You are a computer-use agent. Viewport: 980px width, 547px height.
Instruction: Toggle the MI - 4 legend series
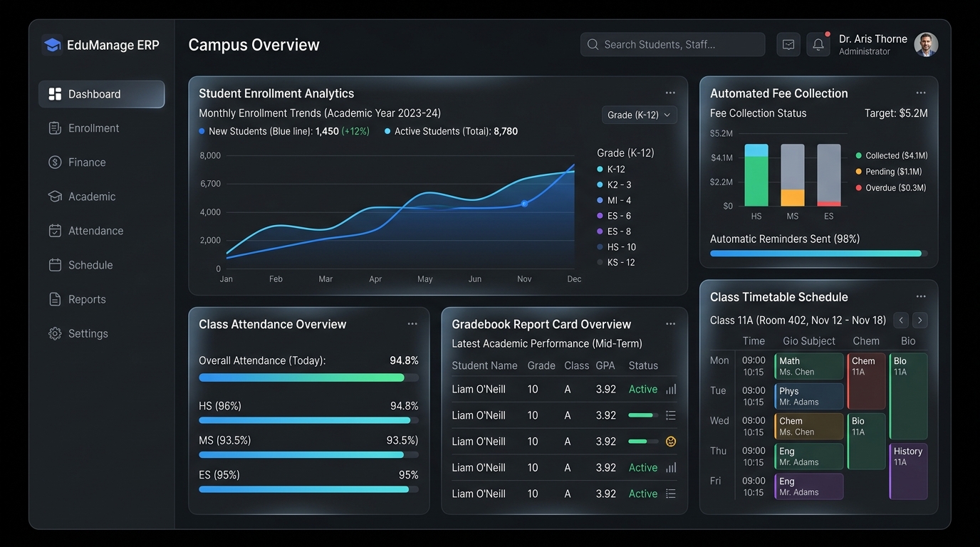click(x=614, y=201)
